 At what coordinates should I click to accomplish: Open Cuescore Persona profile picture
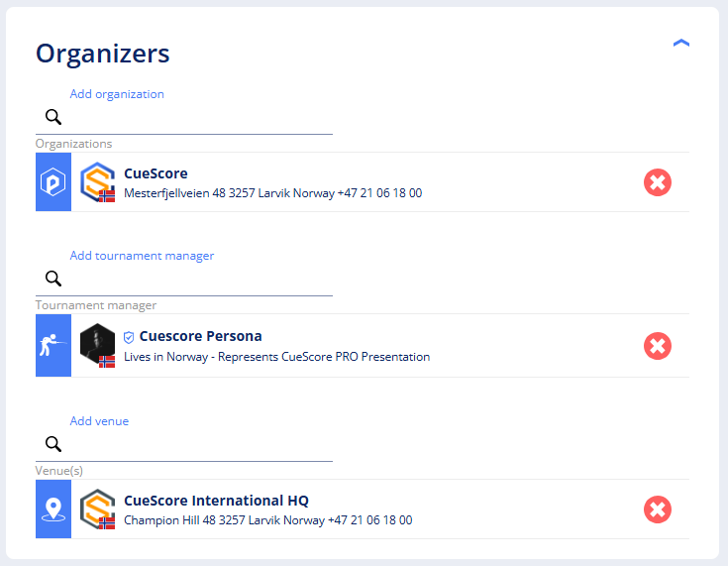(x=97, y=345)
